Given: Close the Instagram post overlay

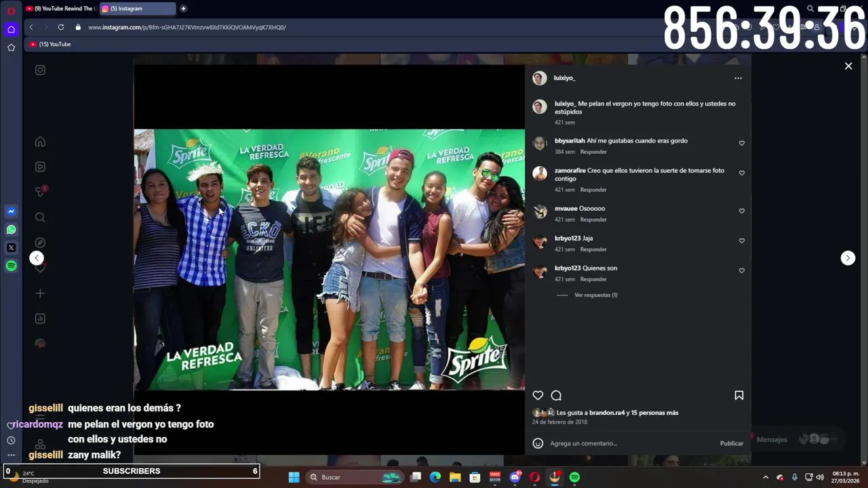Looking at the screenshot, I should tap(848, 66).
